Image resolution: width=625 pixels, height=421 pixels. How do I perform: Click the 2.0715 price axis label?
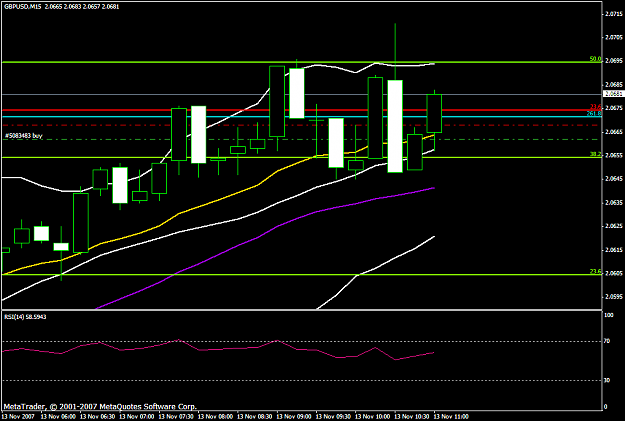pos(613,14)
